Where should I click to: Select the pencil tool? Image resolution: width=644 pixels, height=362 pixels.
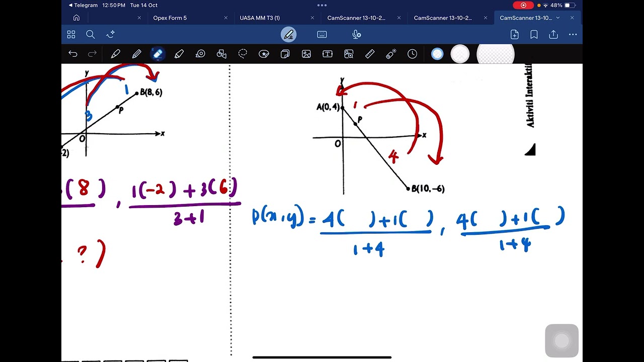[136, 54]
